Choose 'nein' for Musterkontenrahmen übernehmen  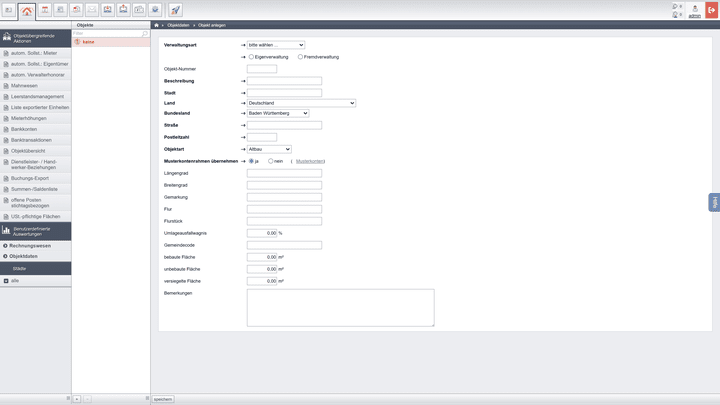(x=271, y=161)
